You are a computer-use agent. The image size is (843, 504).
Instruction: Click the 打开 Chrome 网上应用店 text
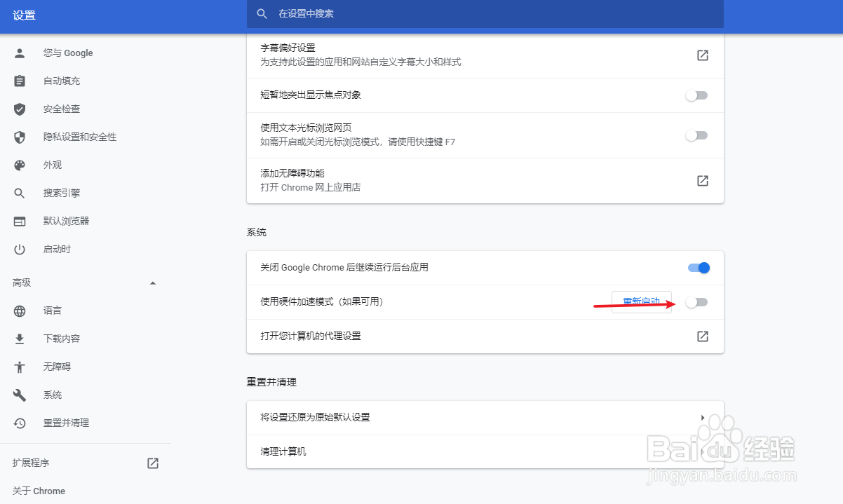(x=311, y=187)
